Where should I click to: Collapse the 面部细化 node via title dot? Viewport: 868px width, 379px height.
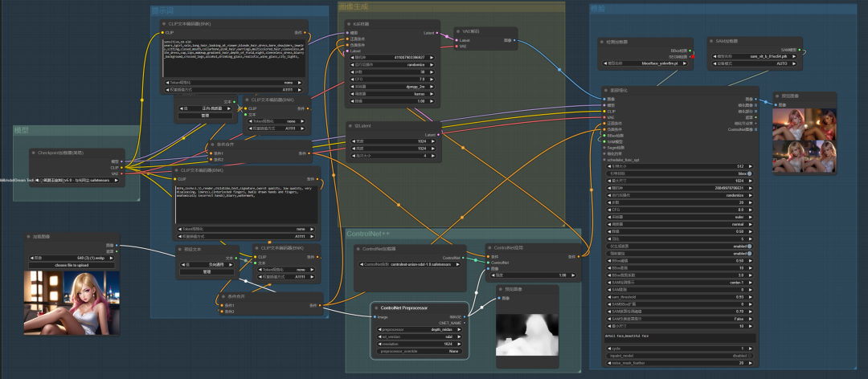607,90
